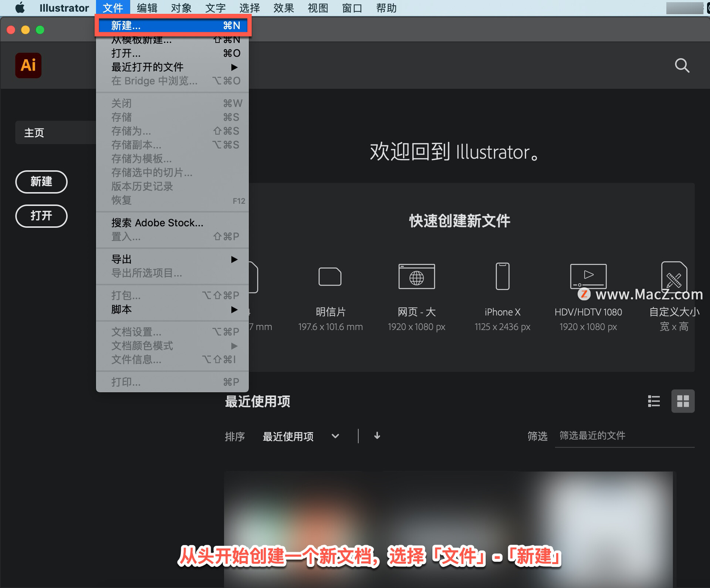
Task: Open the Apple menu
Action: 20,8
